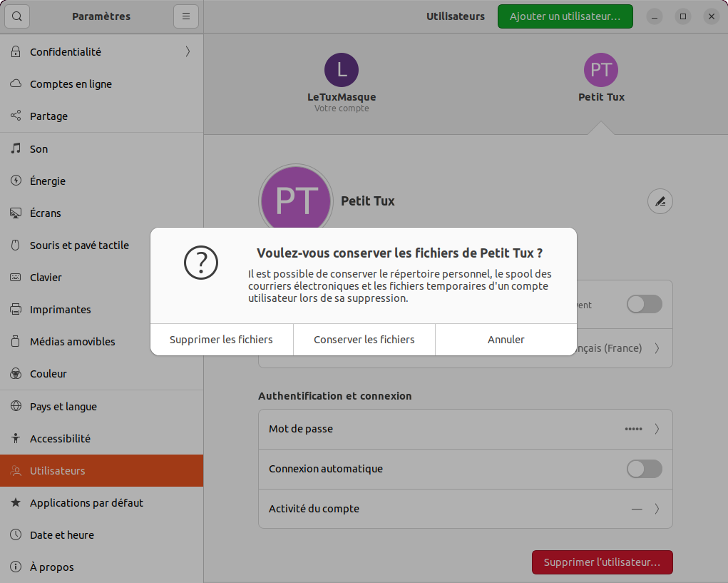Screen dimensions: 728x583
Task: Open the hamburger menu button in sidebar header
Action: coord(185,16)
